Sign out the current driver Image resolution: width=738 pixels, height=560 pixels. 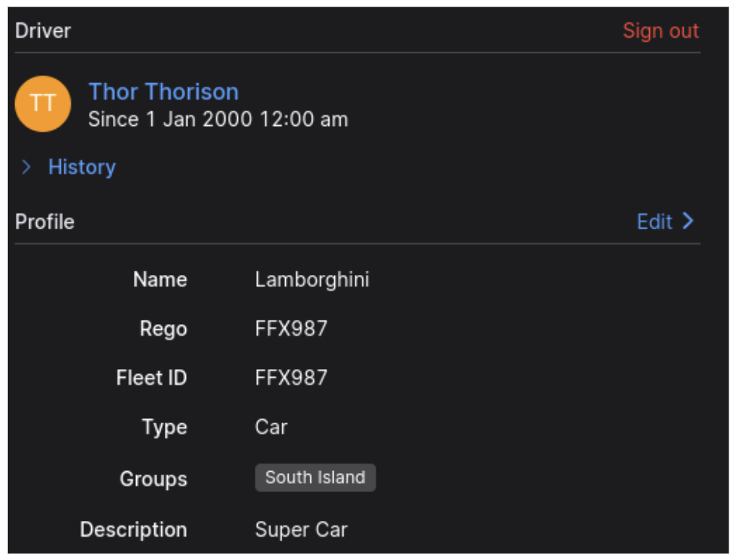pyautogui.click(x=660, y=31)
